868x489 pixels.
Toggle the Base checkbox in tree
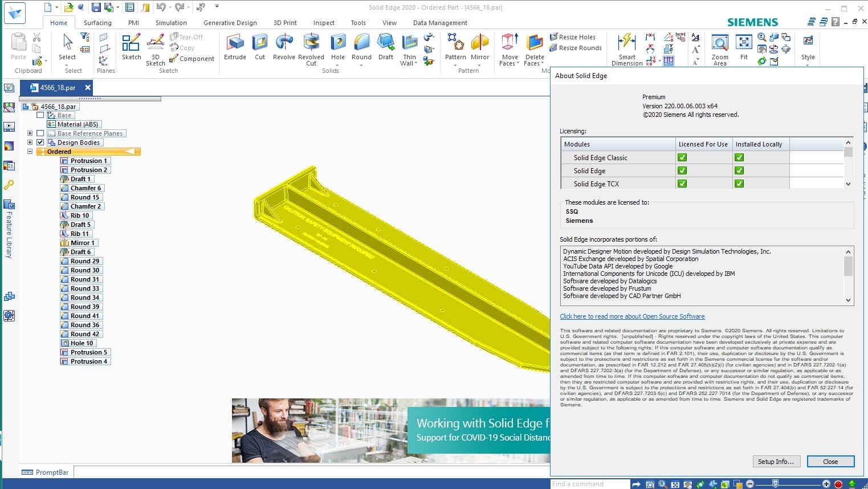tap(40, 115)
